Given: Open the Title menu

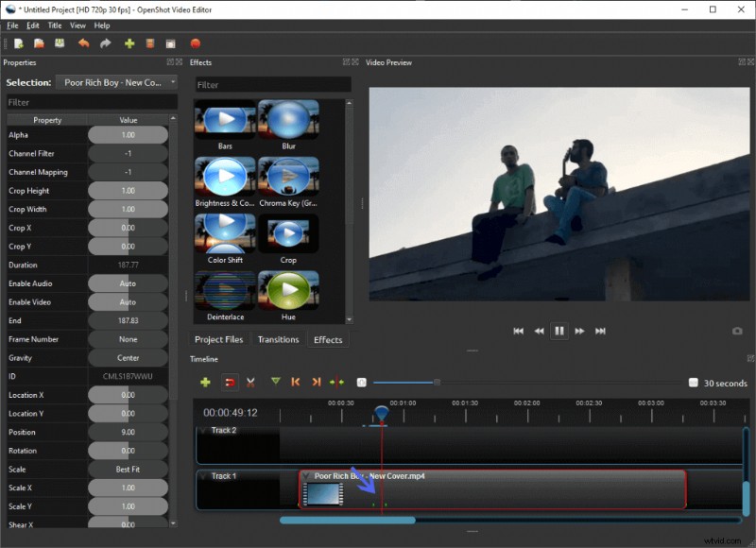Looking at the screenshot, I should click(55, 26).
